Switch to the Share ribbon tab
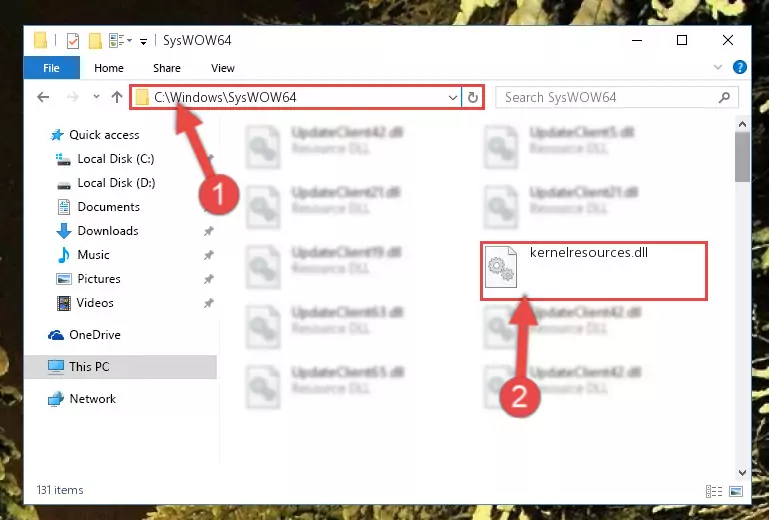769x520 pixels. click(167, 68)
